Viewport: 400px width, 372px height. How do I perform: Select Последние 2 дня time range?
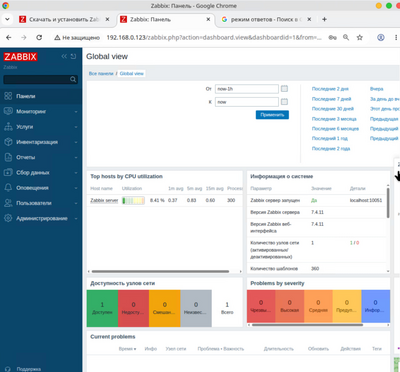(330, 89)
